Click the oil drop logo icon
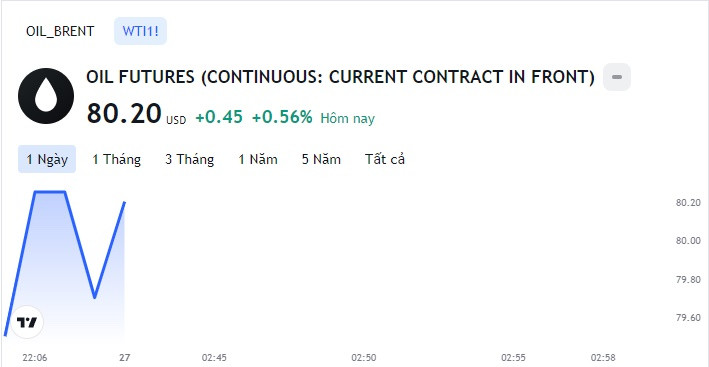 pyautogui.click(x=46, y=96)
